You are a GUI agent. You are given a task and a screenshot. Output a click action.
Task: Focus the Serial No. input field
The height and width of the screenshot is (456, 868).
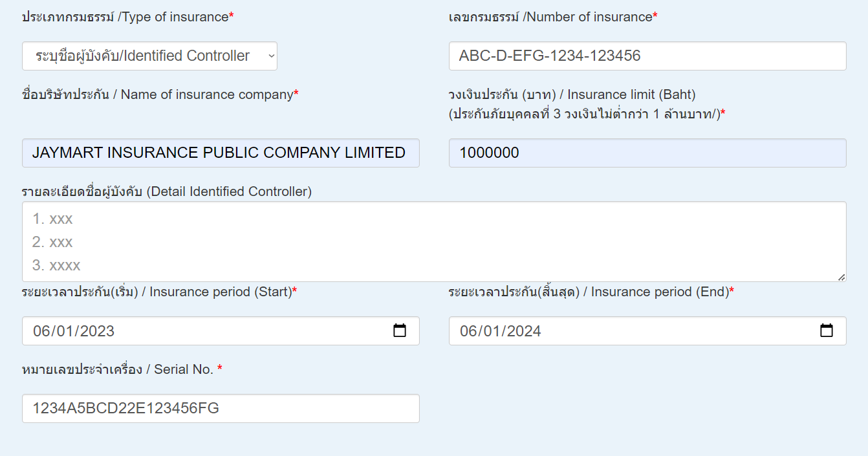pos(220,409)
